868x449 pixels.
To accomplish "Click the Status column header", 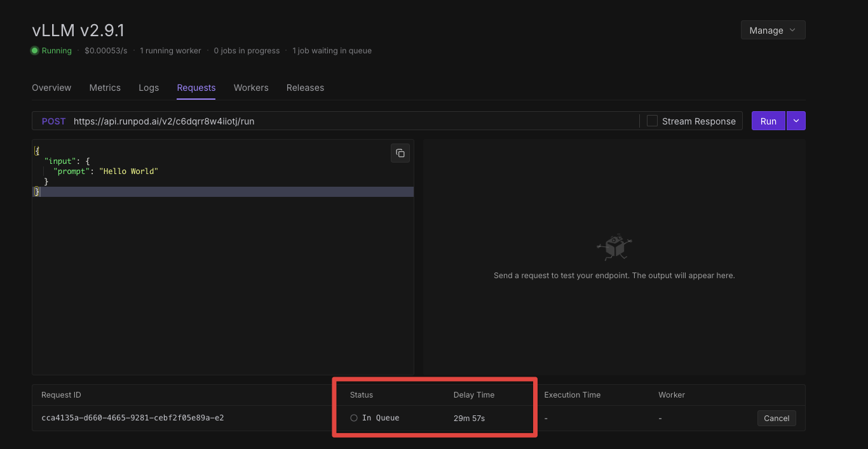I will pos(362,395).
